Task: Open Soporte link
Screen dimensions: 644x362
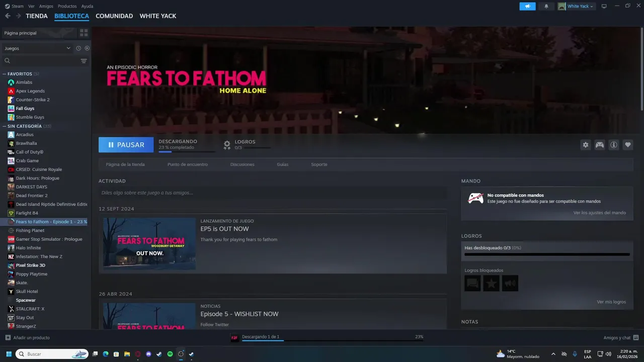Action: (x=319, y=164)
